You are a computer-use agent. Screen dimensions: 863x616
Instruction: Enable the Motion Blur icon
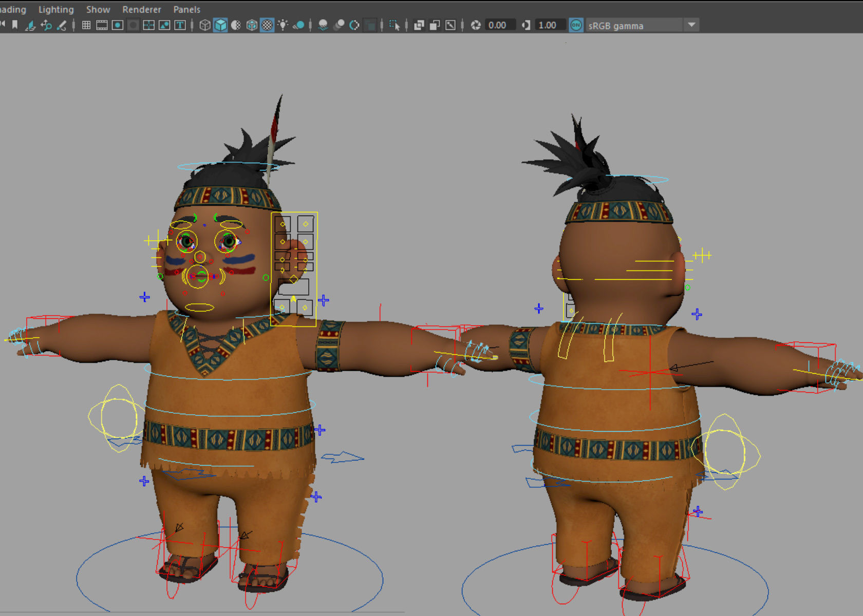(x=339, y=25)
